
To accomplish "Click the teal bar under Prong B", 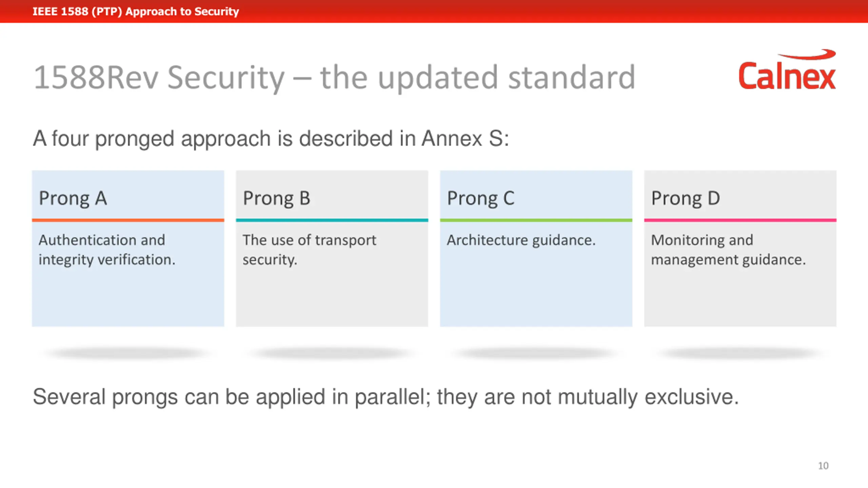I will [332, 220].
